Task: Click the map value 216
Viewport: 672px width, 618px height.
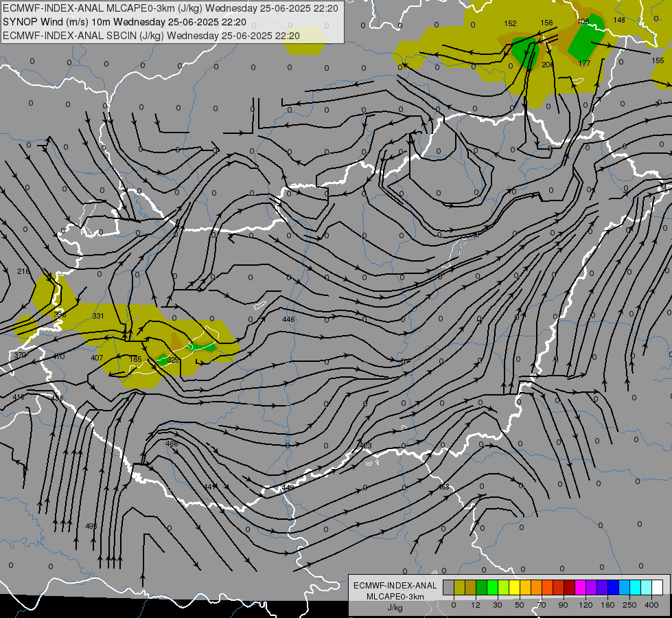Action: [x=23, y=271]
